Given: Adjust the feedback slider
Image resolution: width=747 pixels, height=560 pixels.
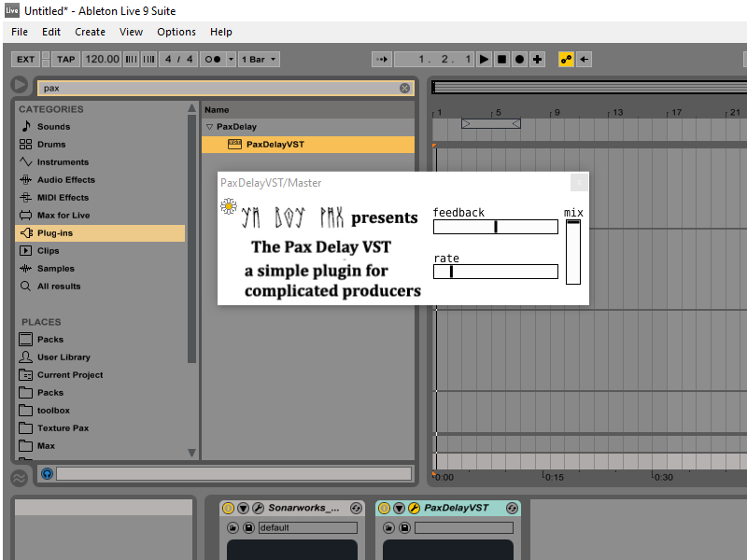Looking at the screenshot, I should pos(496,227).
